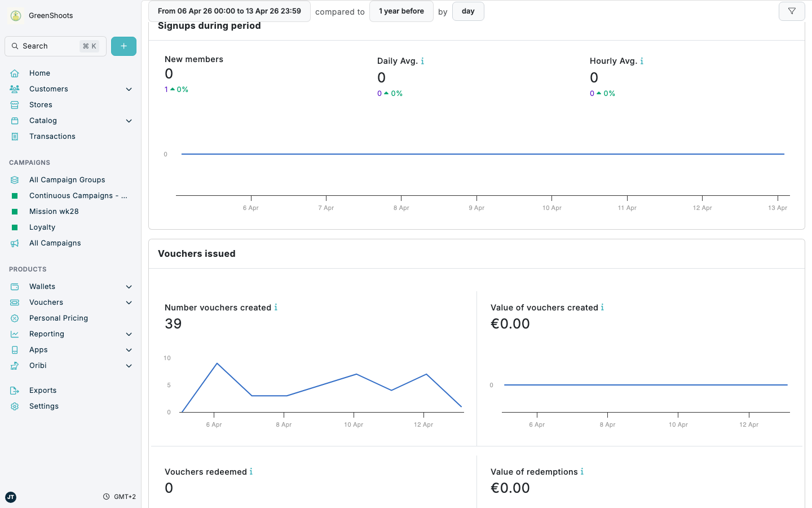The height and width of the screenshot is (508, 812).
Task: Click the GMT+2 timezone indicator
Action: click(120, 497)
